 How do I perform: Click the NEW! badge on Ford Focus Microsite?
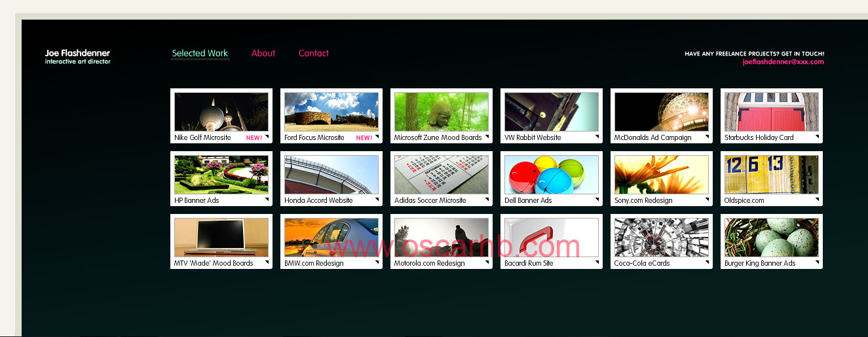(x=364, y=138)
